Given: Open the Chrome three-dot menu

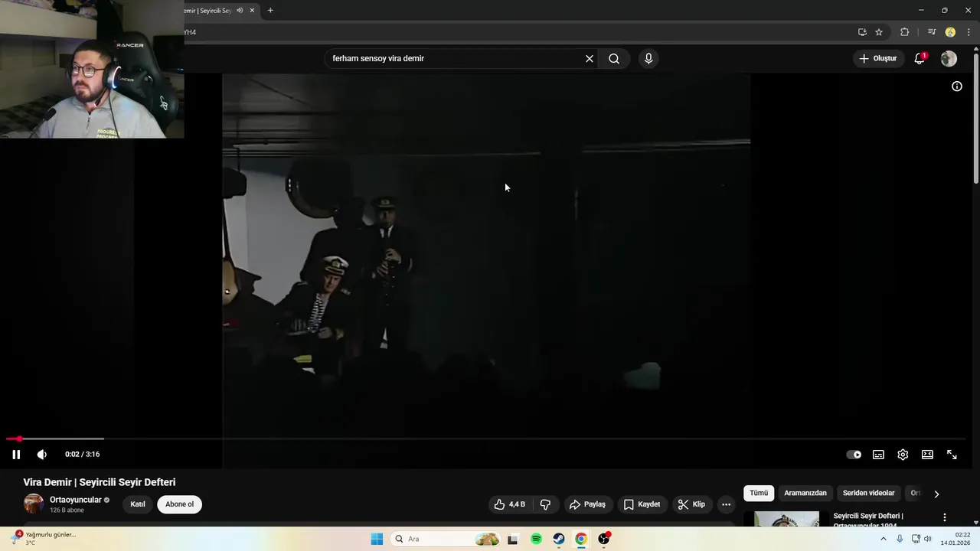Looking at the screenshot, I should (x=969, y=32).
